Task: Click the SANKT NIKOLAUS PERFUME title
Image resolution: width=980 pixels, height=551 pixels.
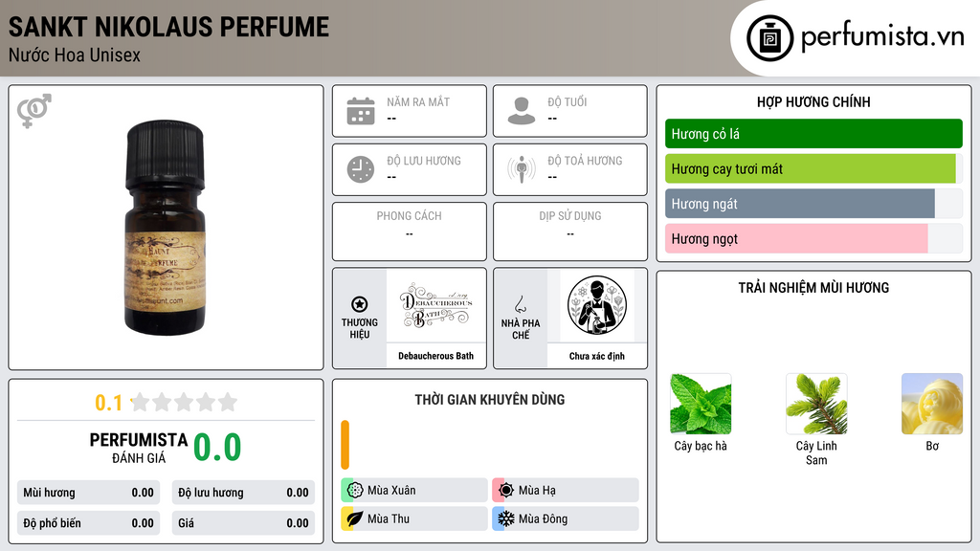Action: click(168, 27)
